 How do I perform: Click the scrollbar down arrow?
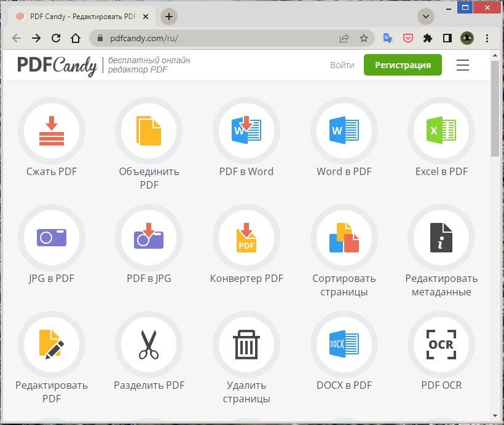(x=495, y=416)
